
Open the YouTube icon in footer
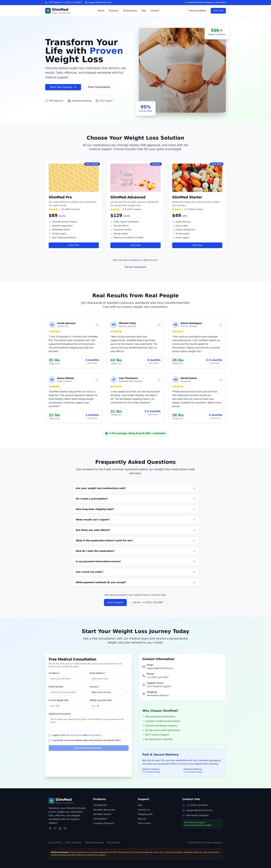(x=65, y=828)
